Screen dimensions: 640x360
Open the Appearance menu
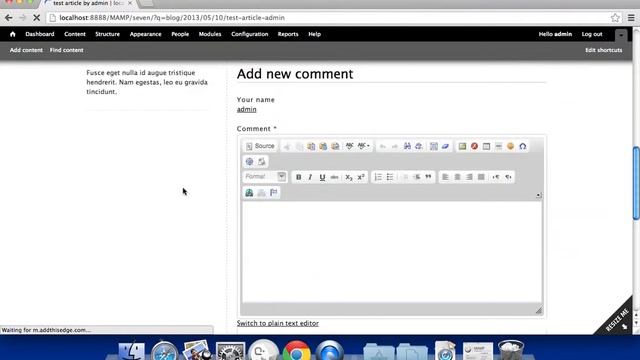tap(145, 34)
